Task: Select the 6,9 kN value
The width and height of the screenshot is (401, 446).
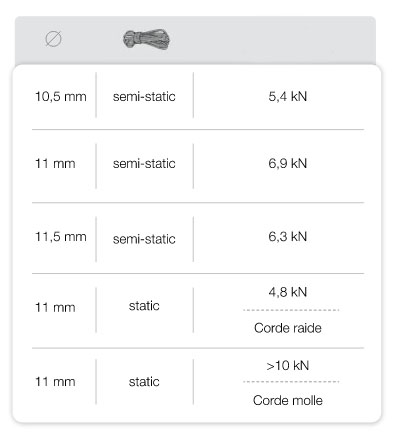Action: click(288, 163)
